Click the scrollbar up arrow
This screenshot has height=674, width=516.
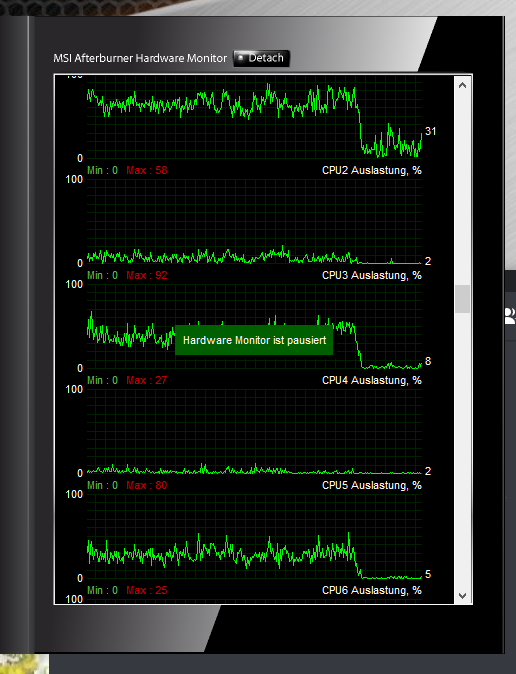tap(463, 85)
